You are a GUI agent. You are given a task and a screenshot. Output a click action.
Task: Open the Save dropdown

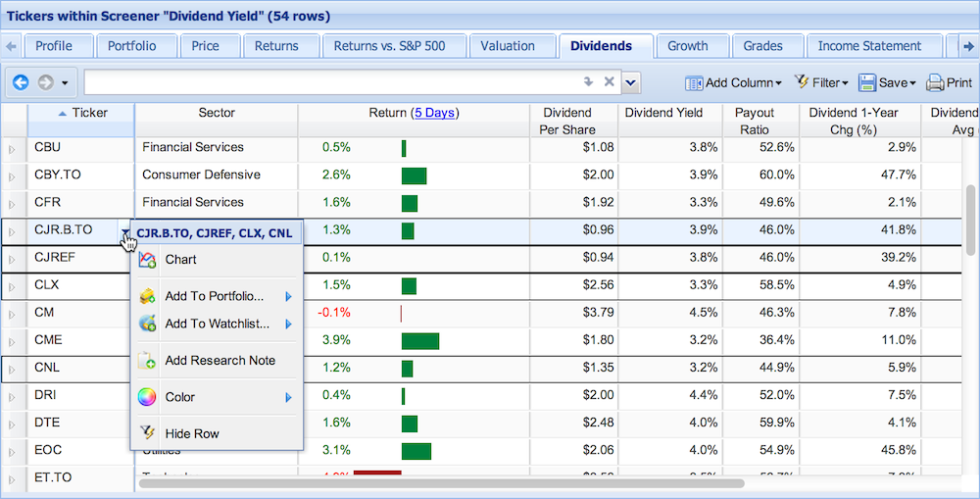(x=886, y=82)
